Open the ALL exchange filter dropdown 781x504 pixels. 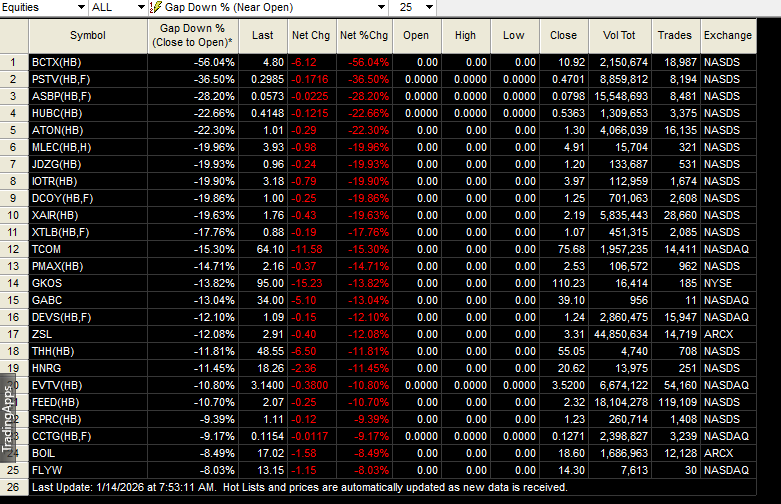click(x=118, y=7)
